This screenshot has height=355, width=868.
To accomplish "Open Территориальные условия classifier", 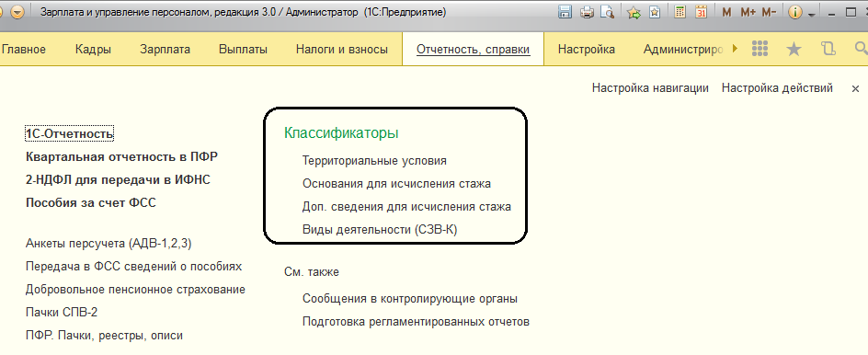I will tap(374, 161).
